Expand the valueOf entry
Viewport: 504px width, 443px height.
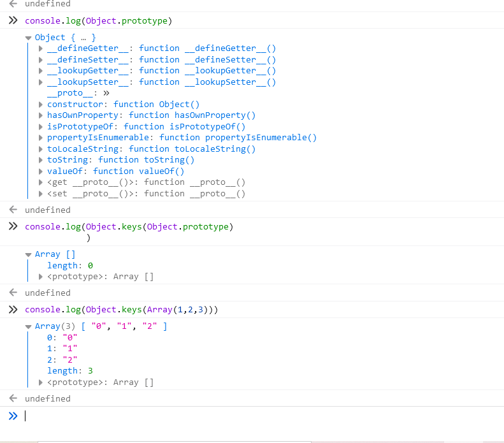[x=41, y=171]
